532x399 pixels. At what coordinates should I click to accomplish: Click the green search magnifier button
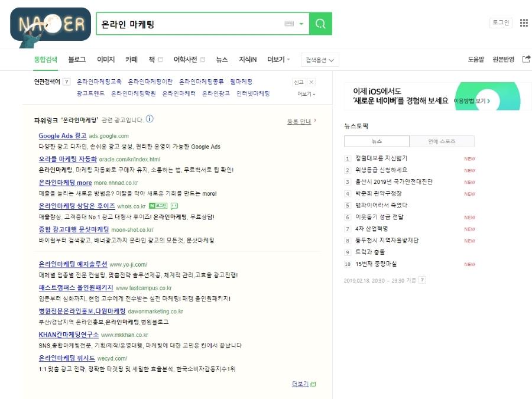319,24
